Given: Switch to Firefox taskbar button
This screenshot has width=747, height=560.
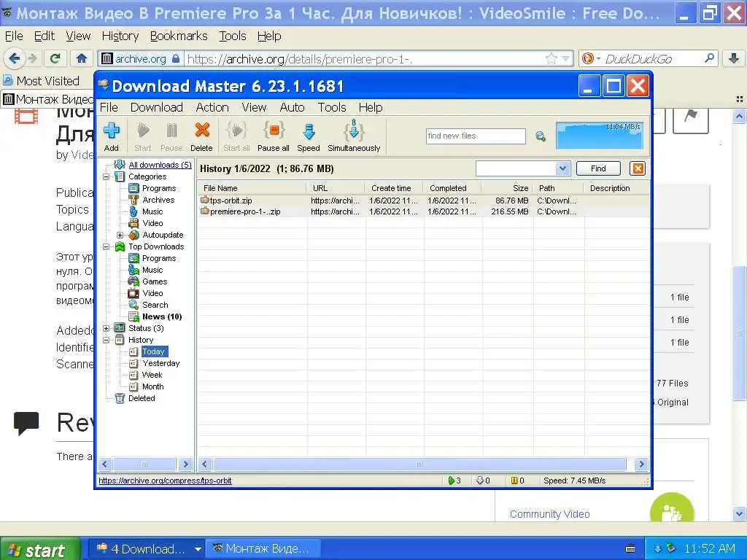Looking at the screenshot, I should coord(263,549).
